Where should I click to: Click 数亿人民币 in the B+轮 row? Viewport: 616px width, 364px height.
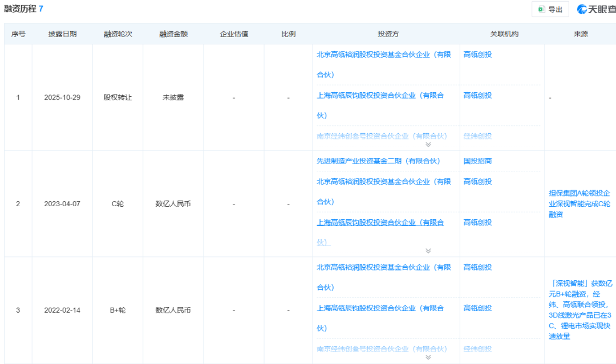pyautogui.click(x=173, y=310)
